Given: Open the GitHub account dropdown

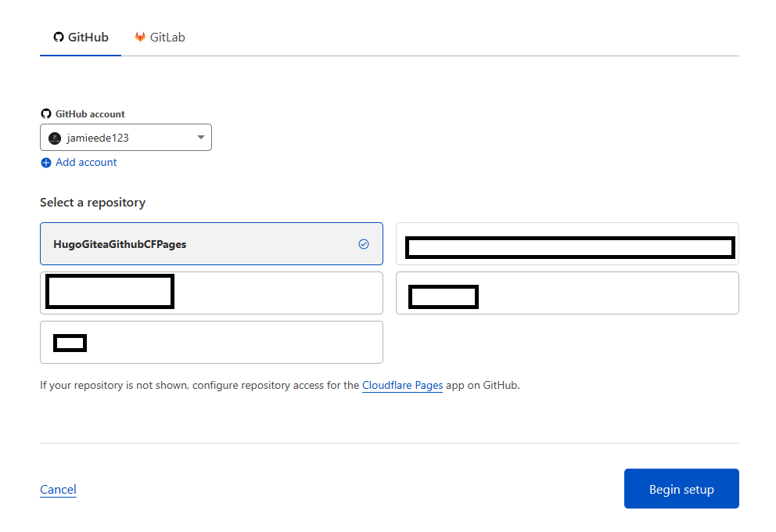Looking at the screenshot, I should [126, 138].
